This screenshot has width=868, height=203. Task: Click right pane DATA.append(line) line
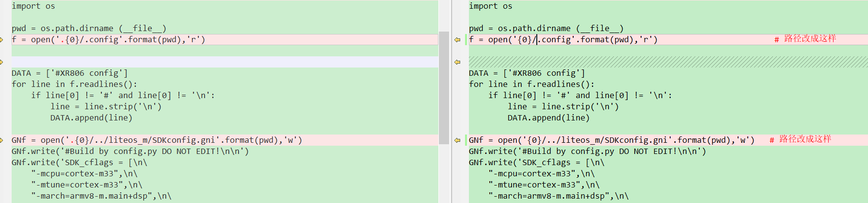[x=549, y=118]
